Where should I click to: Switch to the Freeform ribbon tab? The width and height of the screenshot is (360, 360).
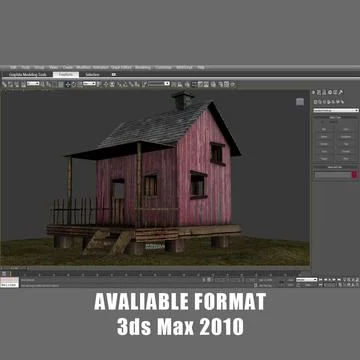tap(66, 75)
